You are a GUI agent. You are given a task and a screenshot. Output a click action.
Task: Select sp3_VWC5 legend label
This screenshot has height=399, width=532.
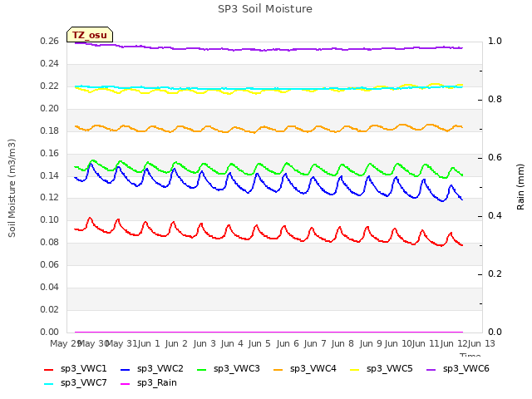pyautogui.click(x=390, y=369)
